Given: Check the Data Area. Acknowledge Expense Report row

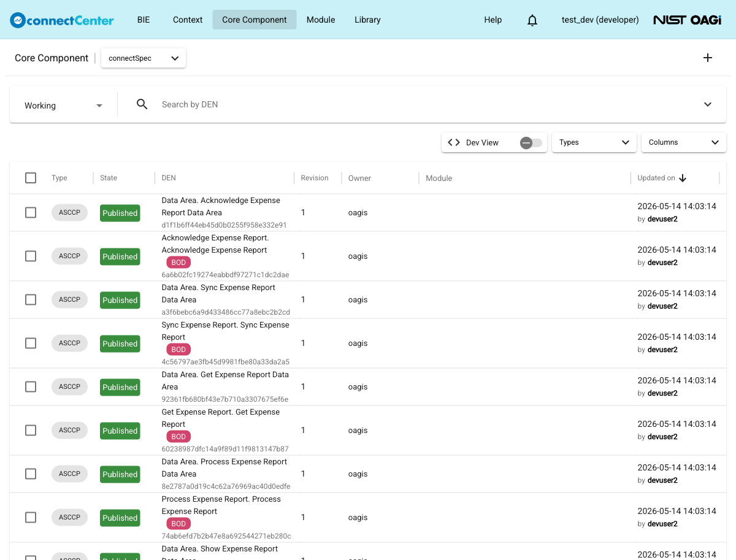Looking at the screenshot, I should (31, 212).
